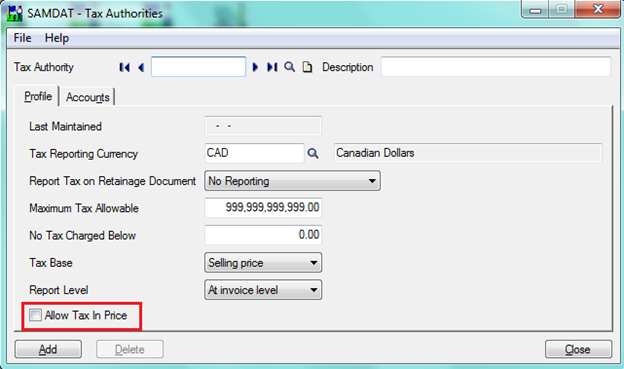Open the Help menu
Image resolution: width=624 pixels, height=369 pixels.
pos(57,38)
